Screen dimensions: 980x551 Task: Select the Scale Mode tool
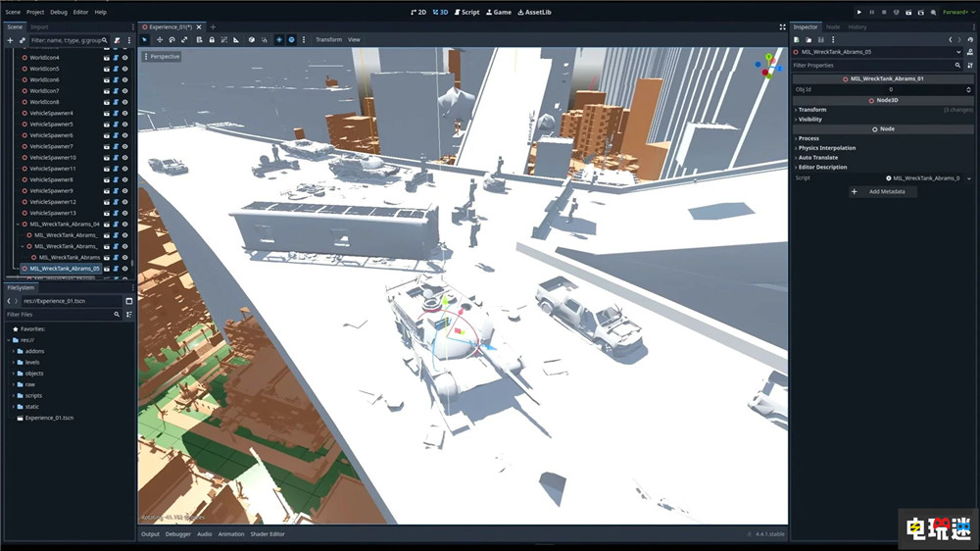184,39
